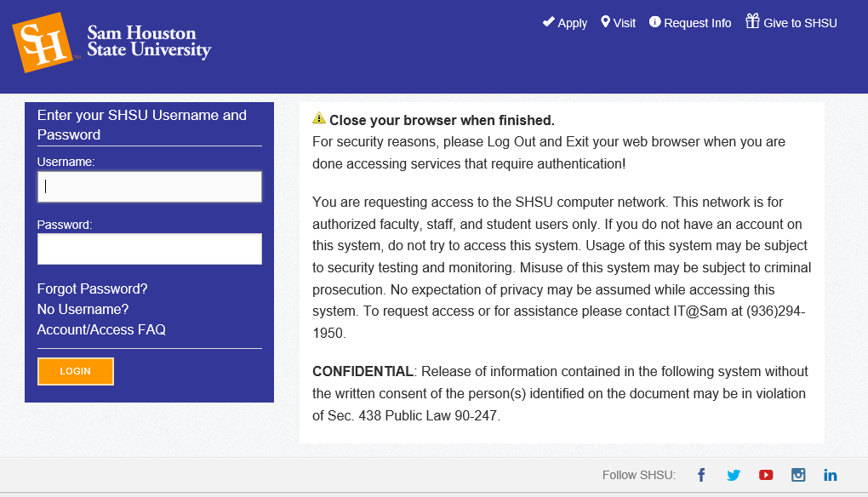Image resolution: width=868 pixels, height=497 pixels.
Task: Click the No Username? link
Action: coord(83,310)
